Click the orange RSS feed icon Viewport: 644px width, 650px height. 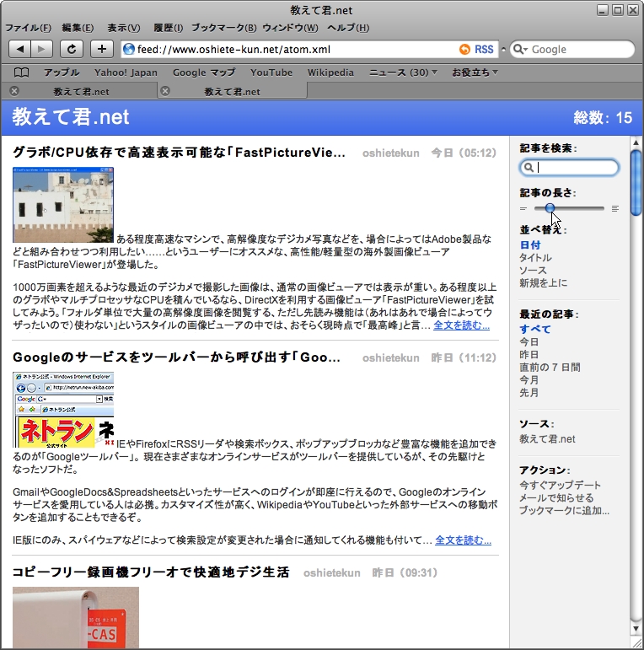[464, 50]
